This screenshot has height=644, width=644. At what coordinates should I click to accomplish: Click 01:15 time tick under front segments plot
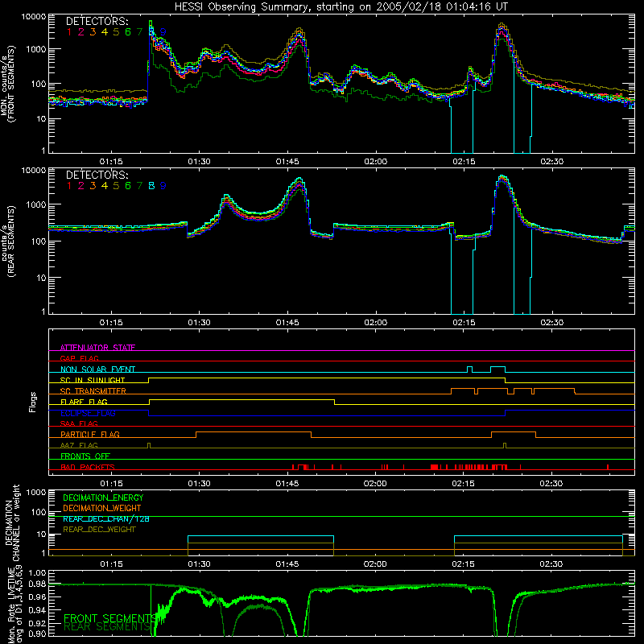(111, 162)
